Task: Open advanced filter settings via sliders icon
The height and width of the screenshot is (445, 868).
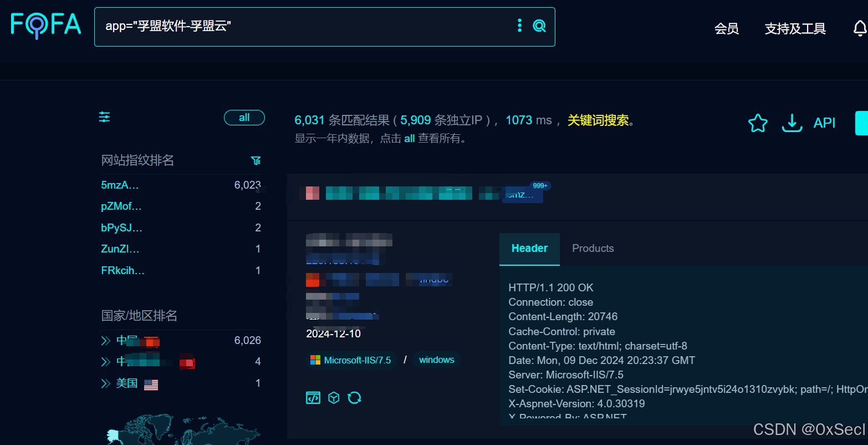Action: tap(104, 117)
